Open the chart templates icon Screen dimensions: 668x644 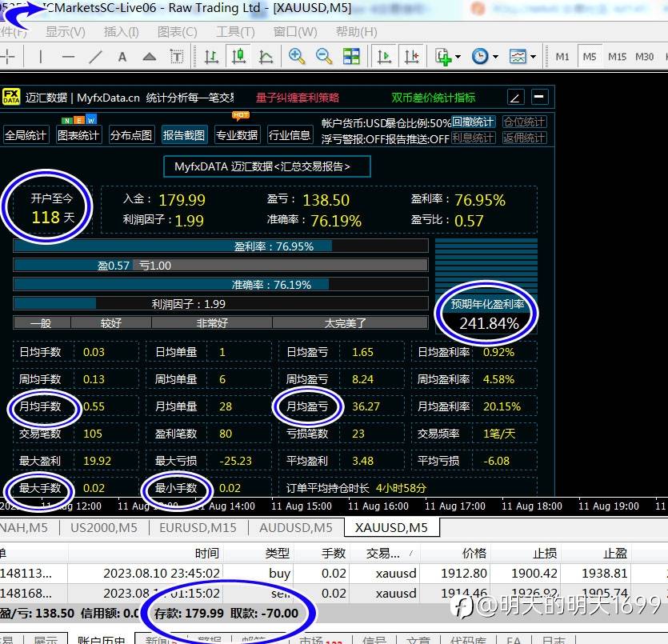pos(518,56)
